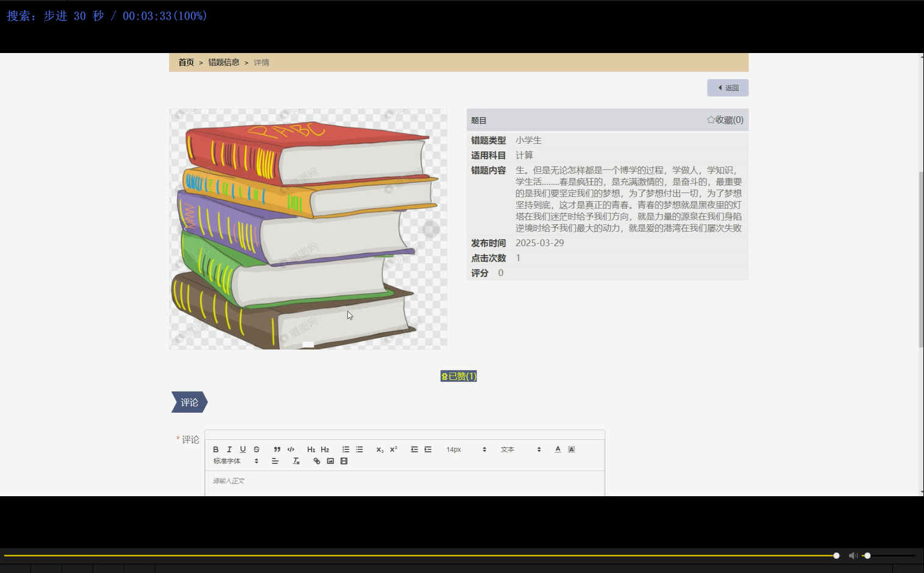The width and height of the screenshot is (924, 573).
Task: Apply H1 heading formatting
Action: point(311,449)
